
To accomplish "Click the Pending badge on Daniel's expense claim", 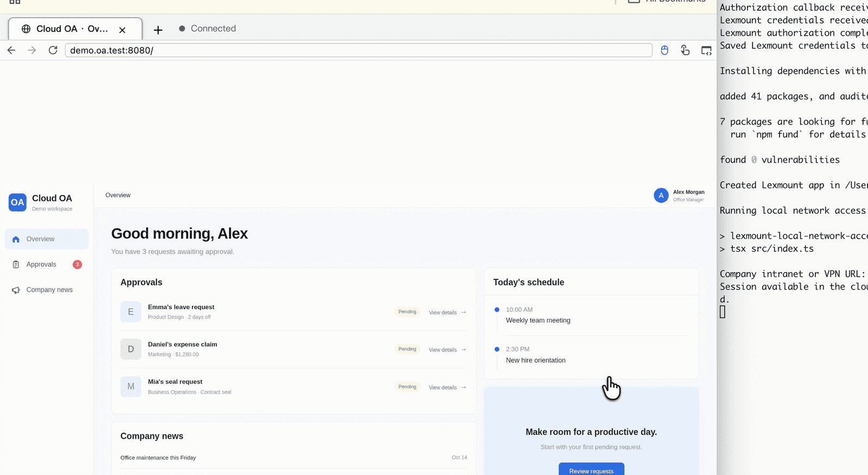I will tap(407, 349).
